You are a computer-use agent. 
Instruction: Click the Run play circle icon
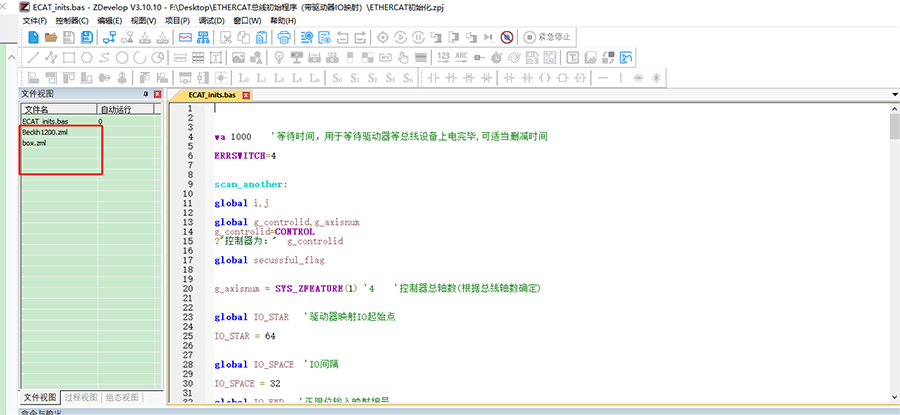(401, 38)
